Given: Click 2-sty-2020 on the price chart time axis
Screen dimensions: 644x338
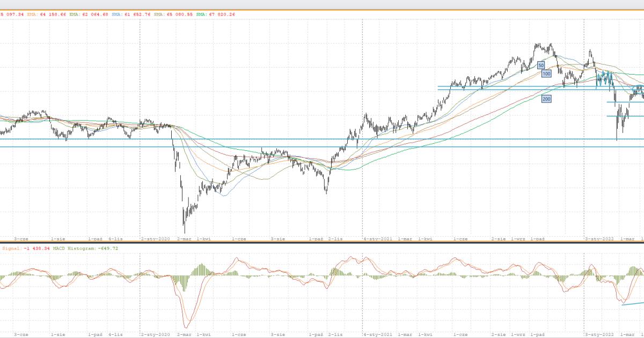Looking at the screenshot, I should (155, 238).
